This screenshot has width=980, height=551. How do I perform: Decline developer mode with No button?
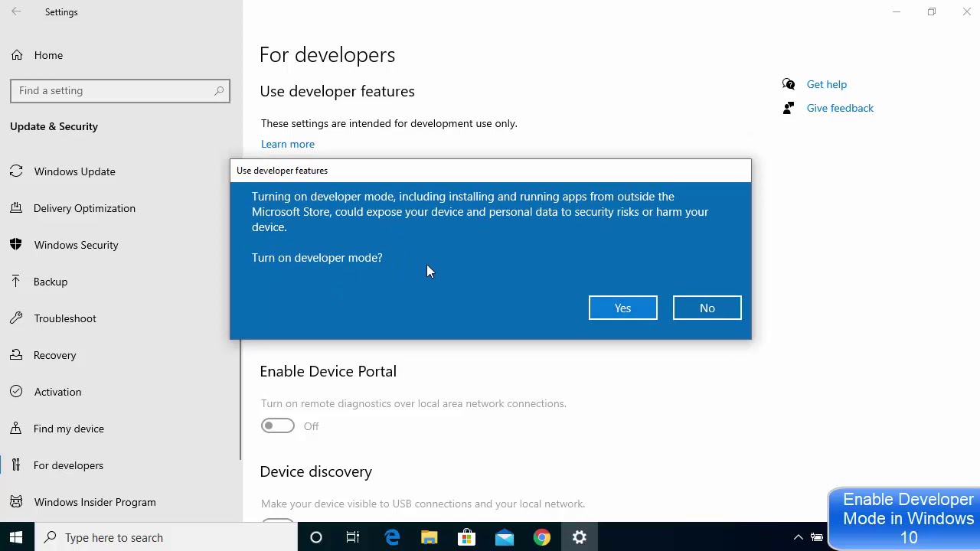(707, 308)
